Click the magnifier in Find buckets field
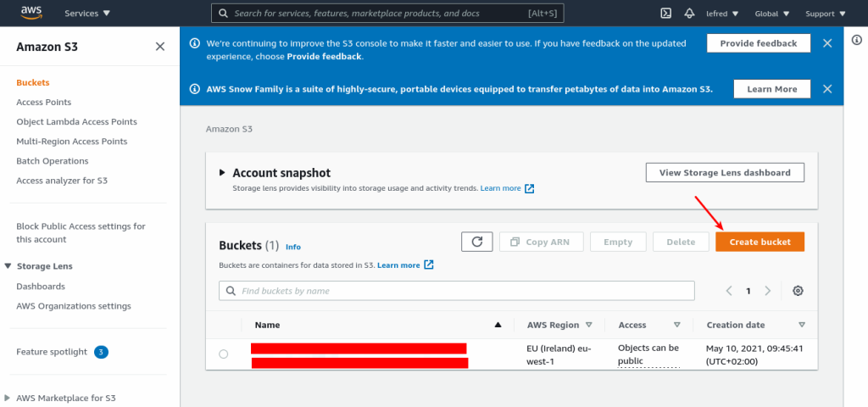The image size is (868, 407). tap(231, 291)
